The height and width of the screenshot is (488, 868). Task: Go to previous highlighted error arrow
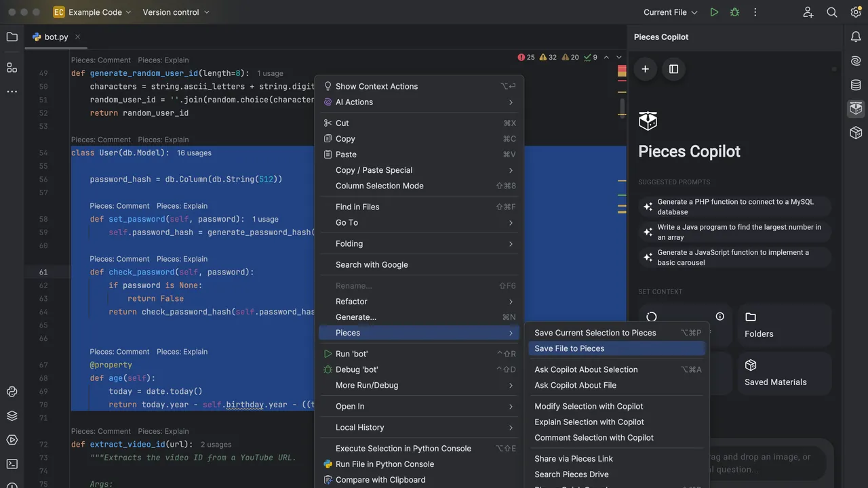606,58
